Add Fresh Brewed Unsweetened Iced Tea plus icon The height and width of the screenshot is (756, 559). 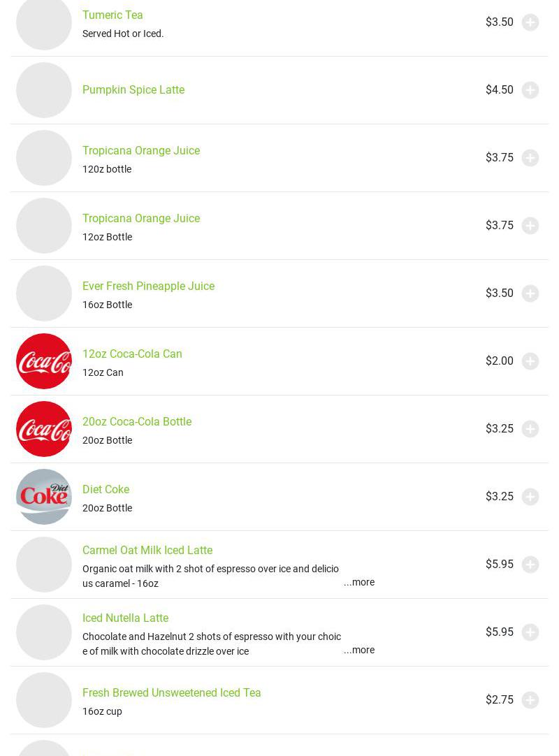530,700
